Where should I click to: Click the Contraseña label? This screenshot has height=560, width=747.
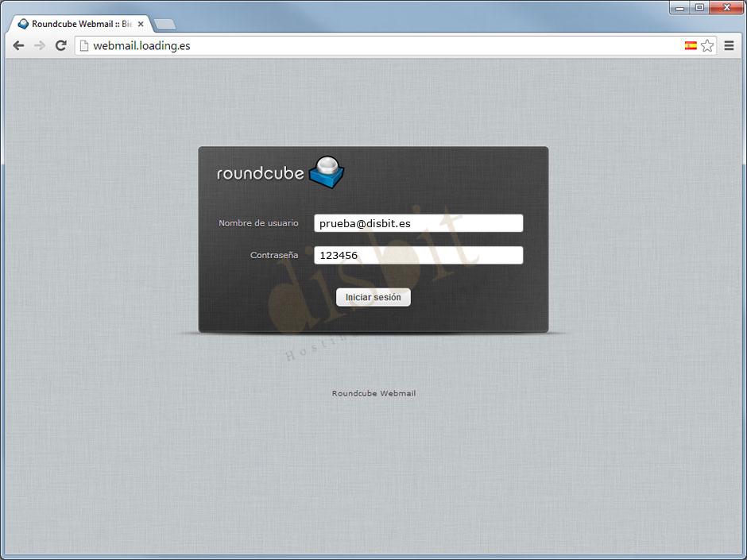point(274,255)
